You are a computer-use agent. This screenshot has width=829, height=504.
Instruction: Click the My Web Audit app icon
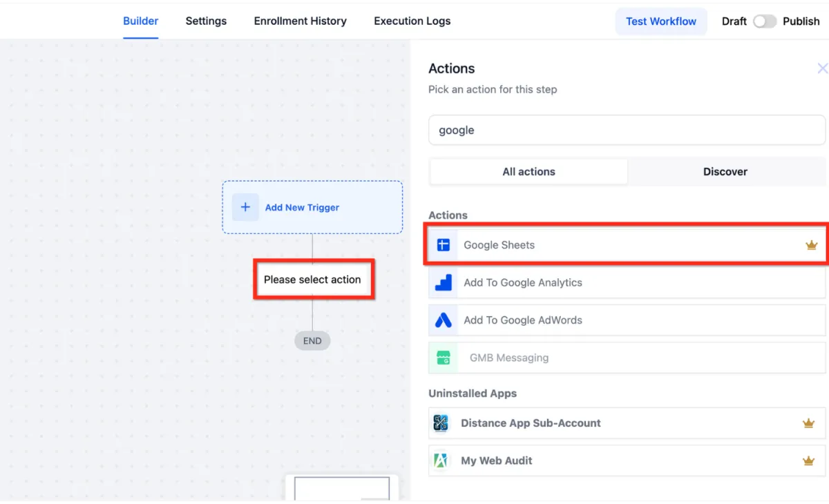point(441,461)
